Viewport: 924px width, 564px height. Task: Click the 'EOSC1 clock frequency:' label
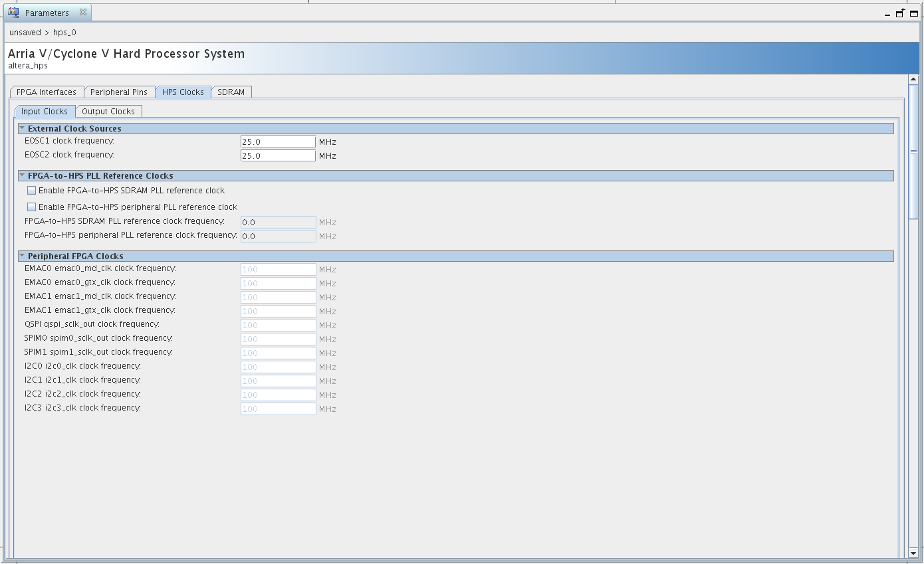69,141
